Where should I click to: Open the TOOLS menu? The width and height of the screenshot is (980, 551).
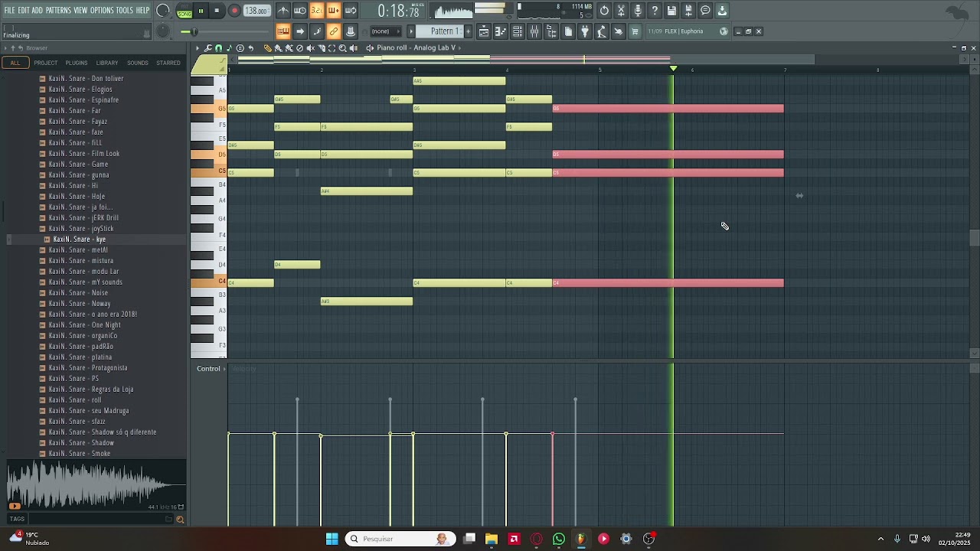(x=125, y=11)
